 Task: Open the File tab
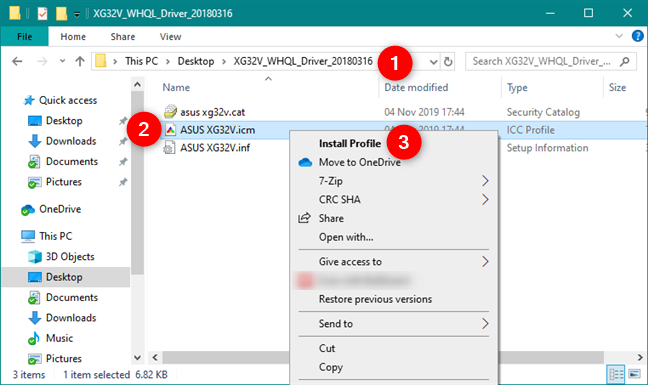tap(24, 37)
